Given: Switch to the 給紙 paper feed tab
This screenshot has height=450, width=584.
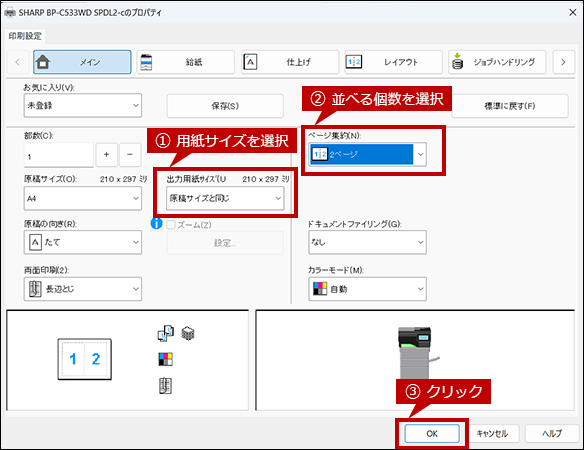Looking at the screenshot, I should 185,62.
